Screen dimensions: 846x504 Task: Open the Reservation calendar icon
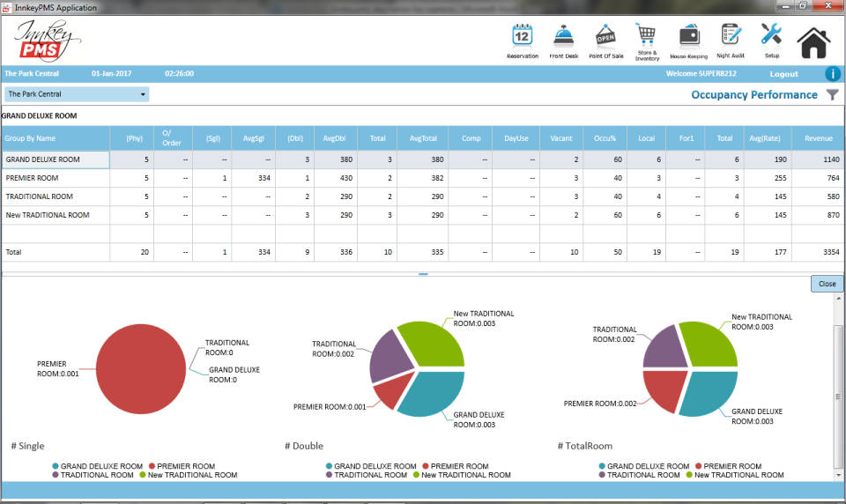522,37
